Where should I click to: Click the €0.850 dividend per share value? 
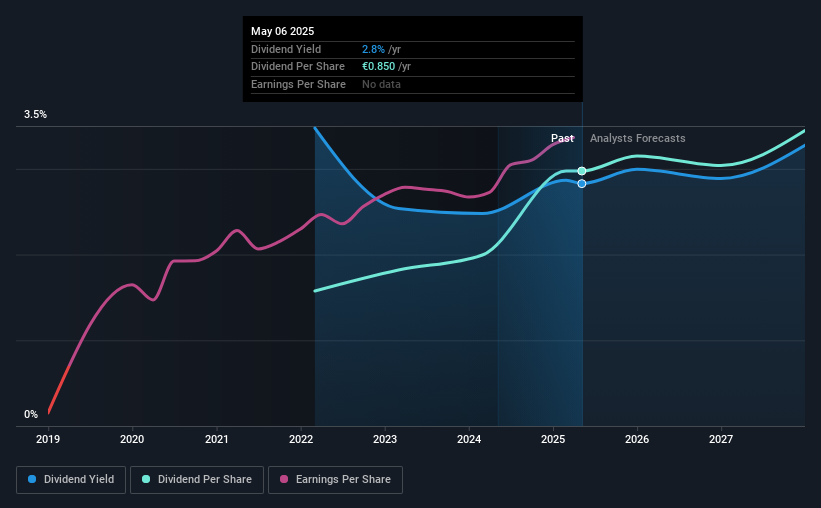379,67
